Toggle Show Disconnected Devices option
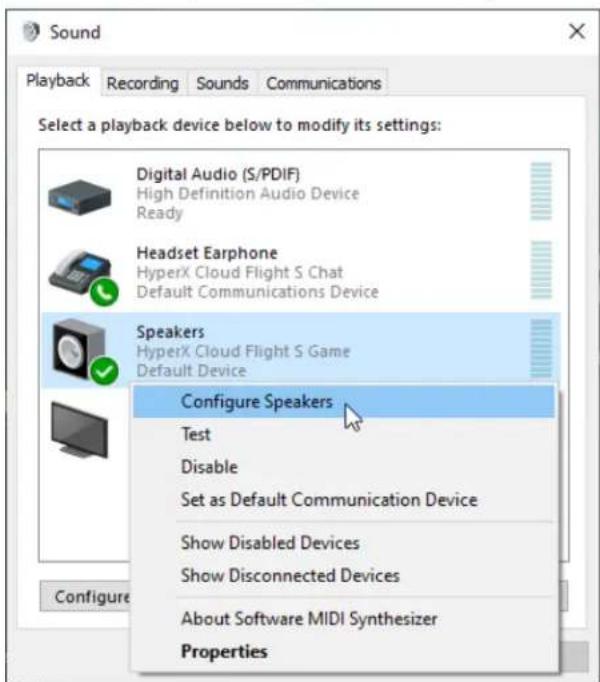600x682 pixels. 344,575
